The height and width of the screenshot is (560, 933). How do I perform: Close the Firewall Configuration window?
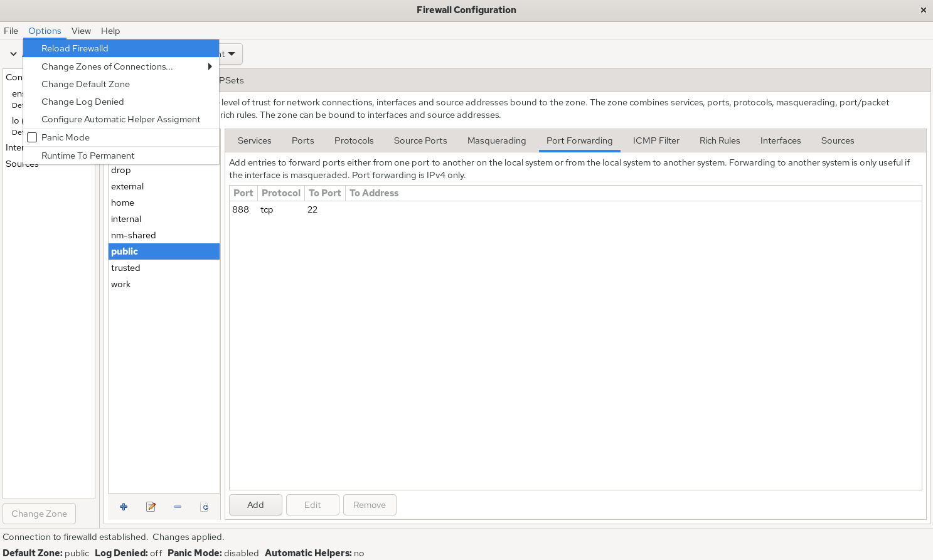coord(923,10)
